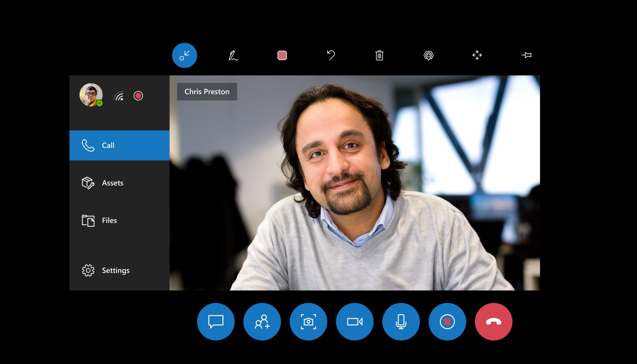Click the red color stop square swatch
This screenshot has width=637, height=364.
pos(282,56)
